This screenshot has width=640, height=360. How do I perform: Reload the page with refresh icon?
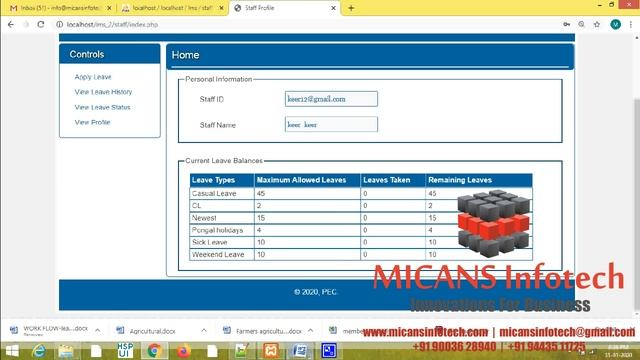point(40,24)
